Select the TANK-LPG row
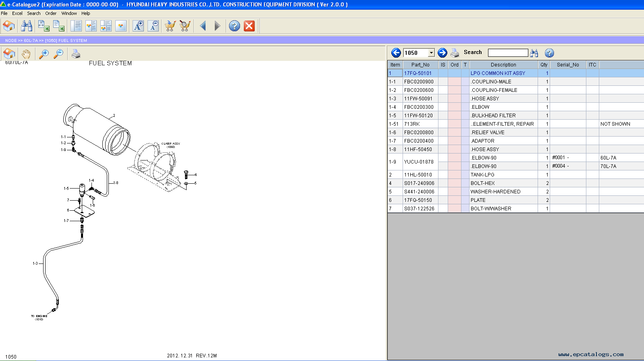644x361 pixels. coord(515,175)
